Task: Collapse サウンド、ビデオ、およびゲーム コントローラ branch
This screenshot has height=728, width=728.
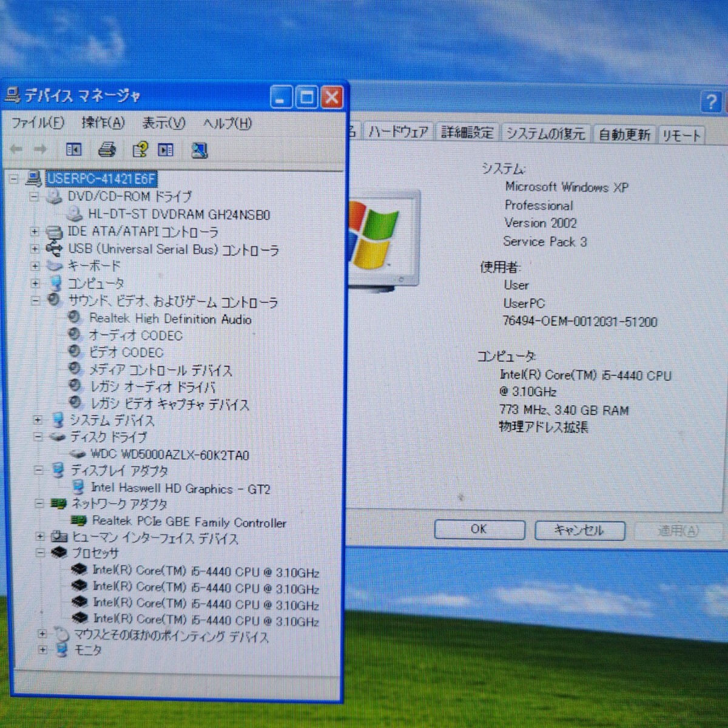Action: point(35,300)
